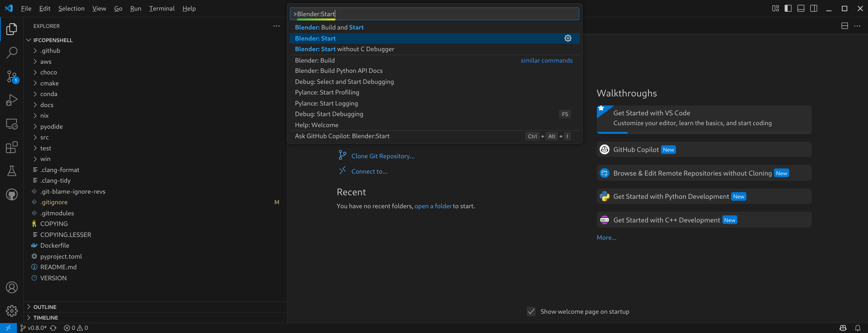
Task: Open editor More Actions ellipsis
Action: pyautogui.click(x=857, y=26)
